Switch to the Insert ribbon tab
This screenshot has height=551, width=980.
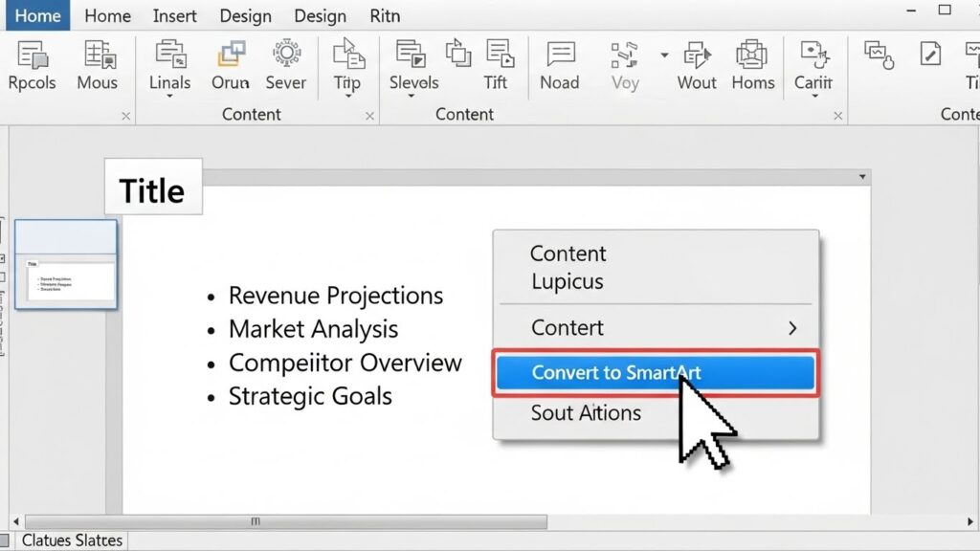pos(175,15)
